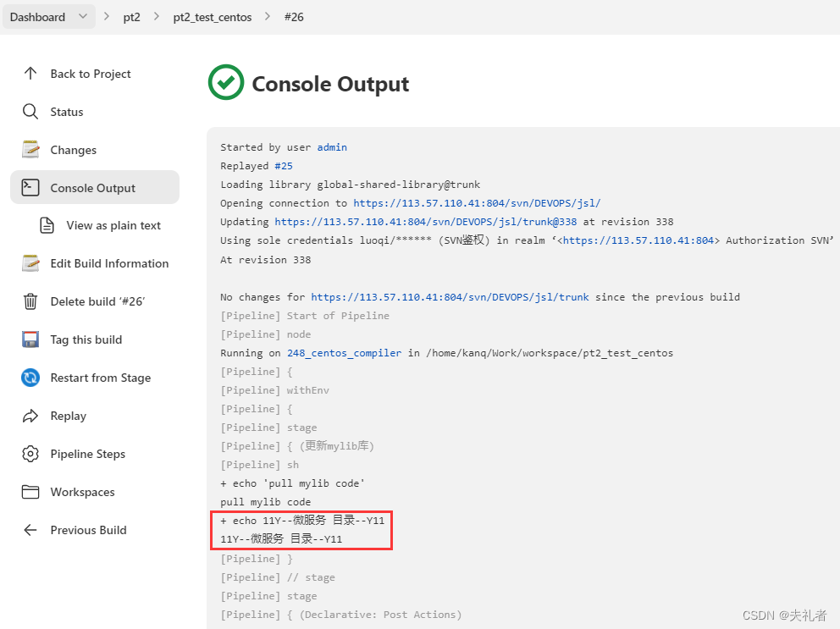The width and height of the screenshot is (840, 629).
Task: Open the Pipeline Steps label
Action: point(88,454)
